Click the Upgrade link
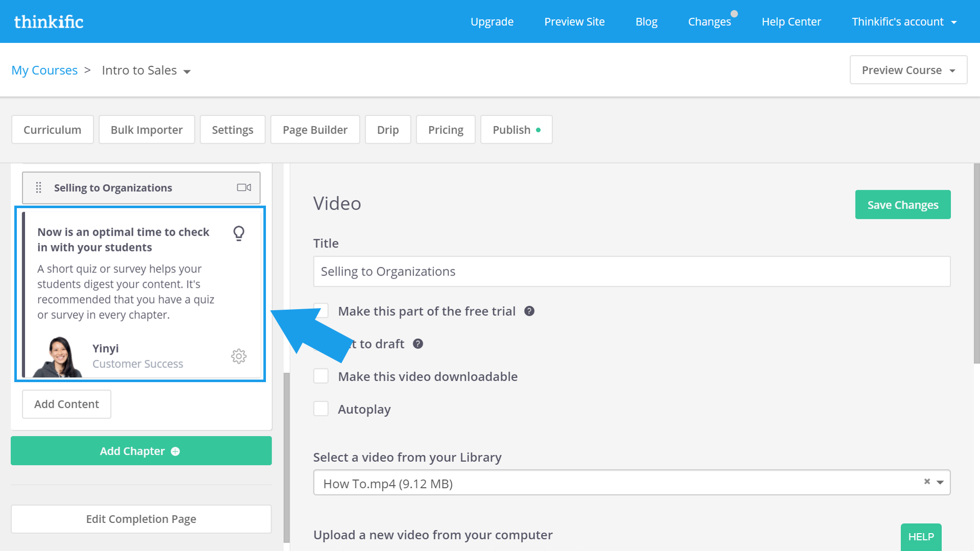Image resolution: width=980 pixels, height=551 pixels. coord(492,21)
